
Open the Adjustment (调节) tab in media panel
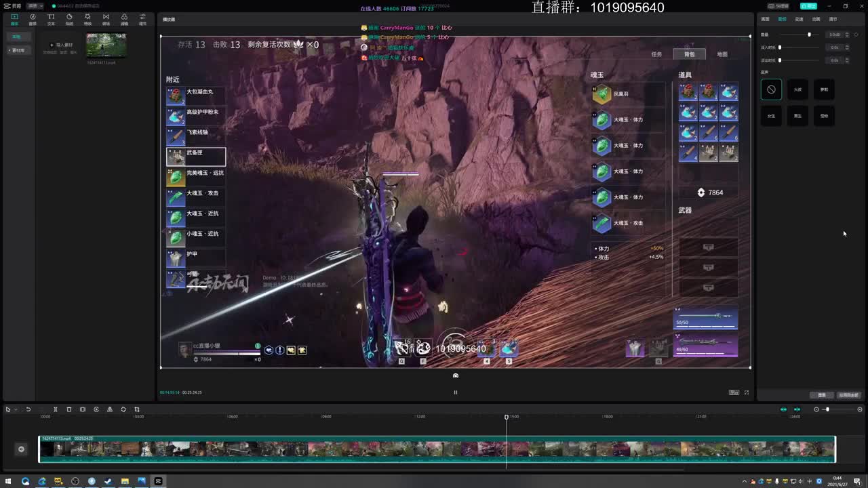(x=142, y=19)
